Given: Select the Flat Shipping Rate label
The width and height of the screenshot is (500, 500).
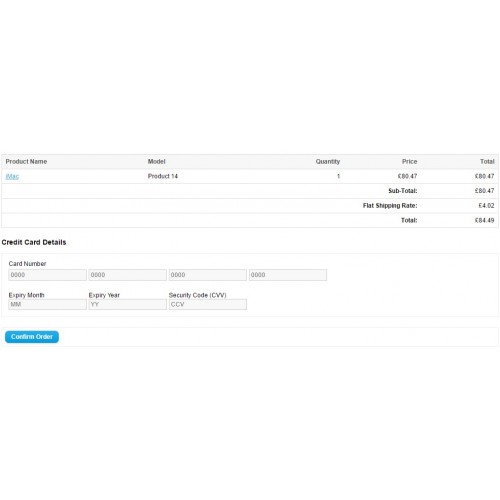Looking at the screenshot, I should pyautogui.click(x=390, y=206).
